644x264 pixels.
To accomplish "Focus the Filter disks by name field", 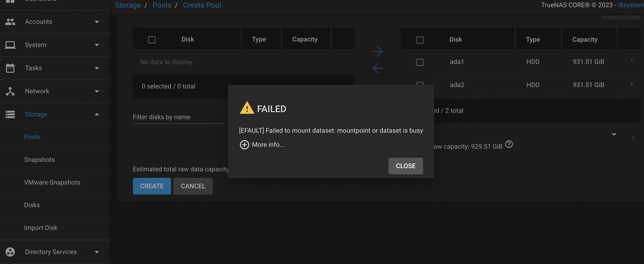I will coord(178,117).
